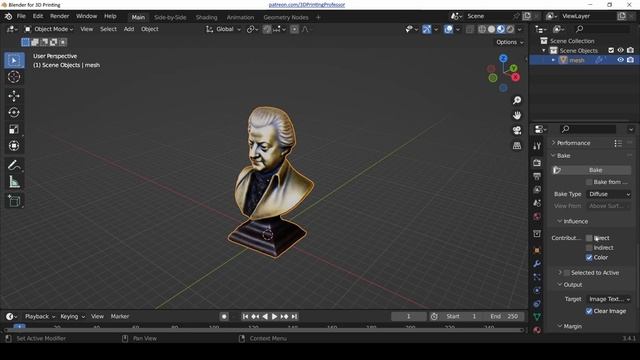The width and height of the screenshot is (640, 360).
Task: Enable the Bake from Multires checkbox
Action: click(589, 182)
